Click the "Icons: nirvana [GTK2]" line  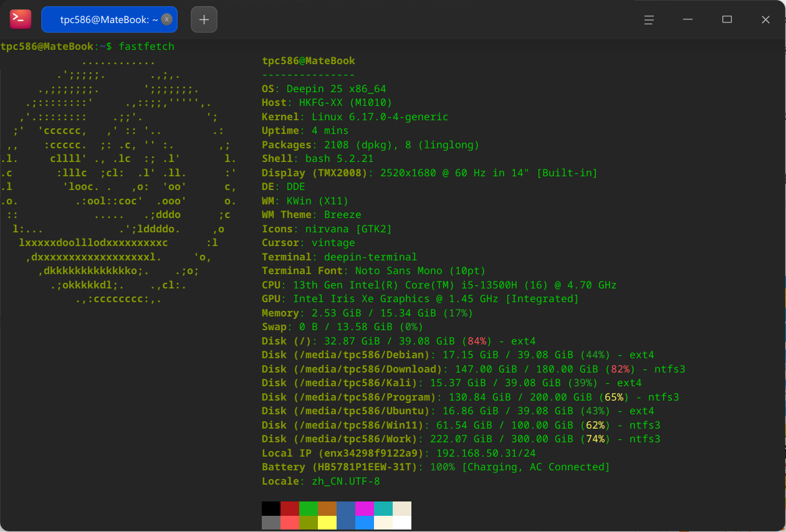[327, 229]
